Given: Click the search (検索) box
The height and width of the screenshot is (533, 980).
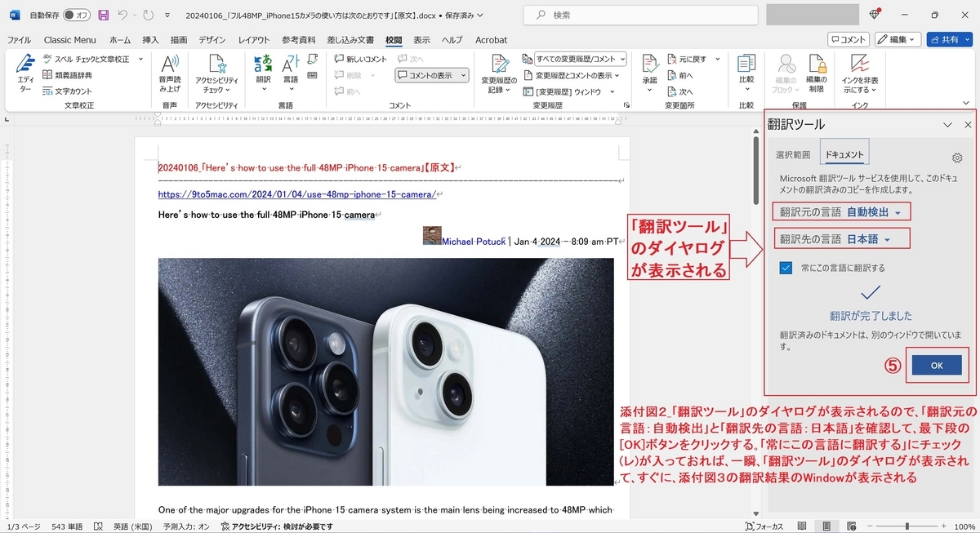Looking at the screenshot, I should coord(639,16).
